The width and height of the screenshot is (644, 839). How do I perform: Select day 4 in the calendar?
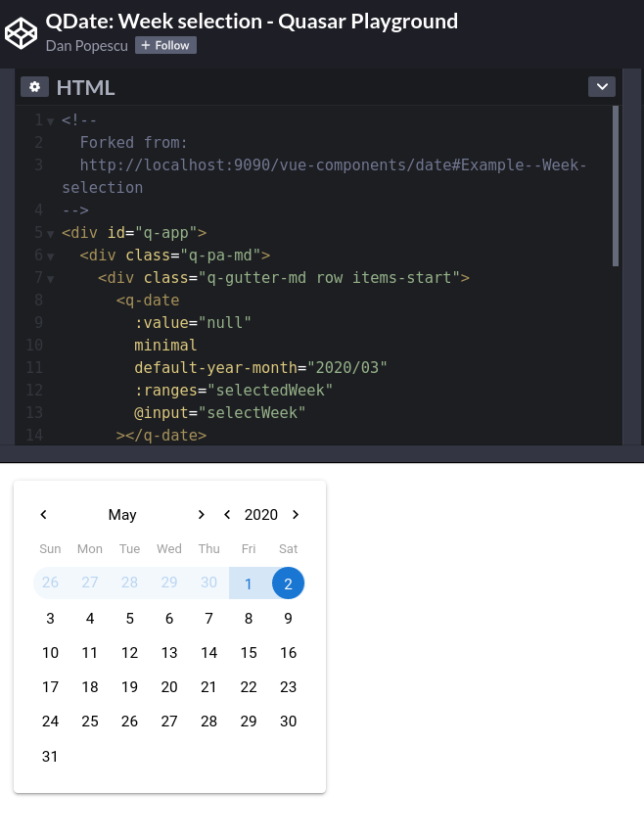tap(90, 619)
